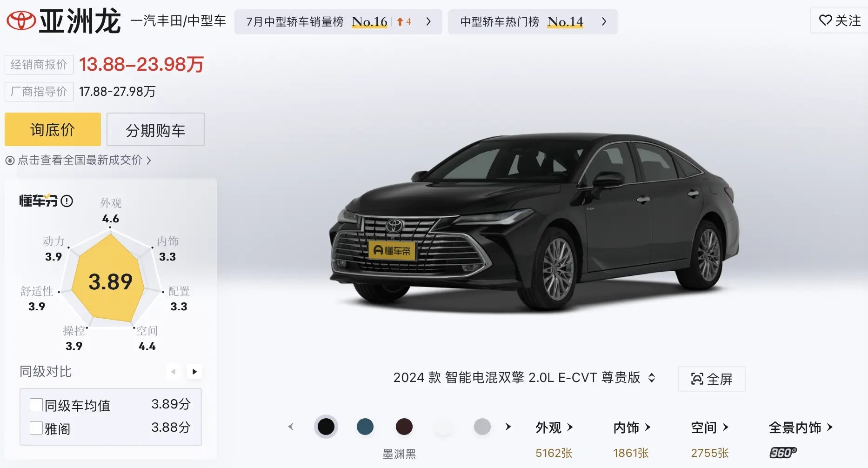Click the 全屏 fullscreen icon button

coord(711,379)
